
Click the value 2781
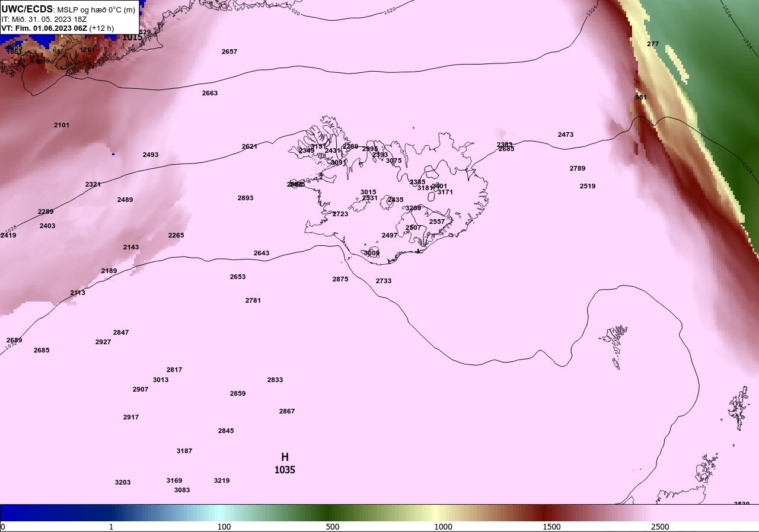tap(253, 300)
